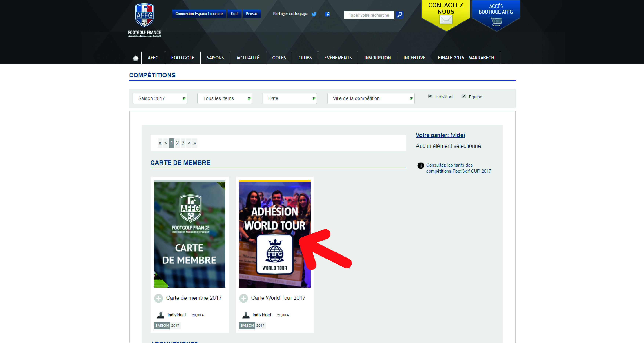Add Carte World Tour 2017 with plus icon
Image resolution: width=644 pixels, height=343 pixels.
(x=243, y=298)
